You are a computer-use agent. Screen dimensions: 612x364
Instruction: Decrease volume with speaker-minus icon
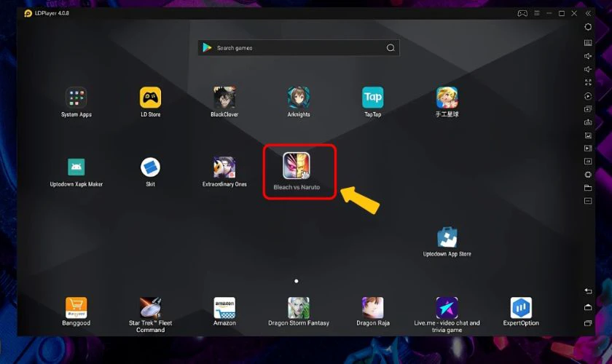(x=588, y=69)
